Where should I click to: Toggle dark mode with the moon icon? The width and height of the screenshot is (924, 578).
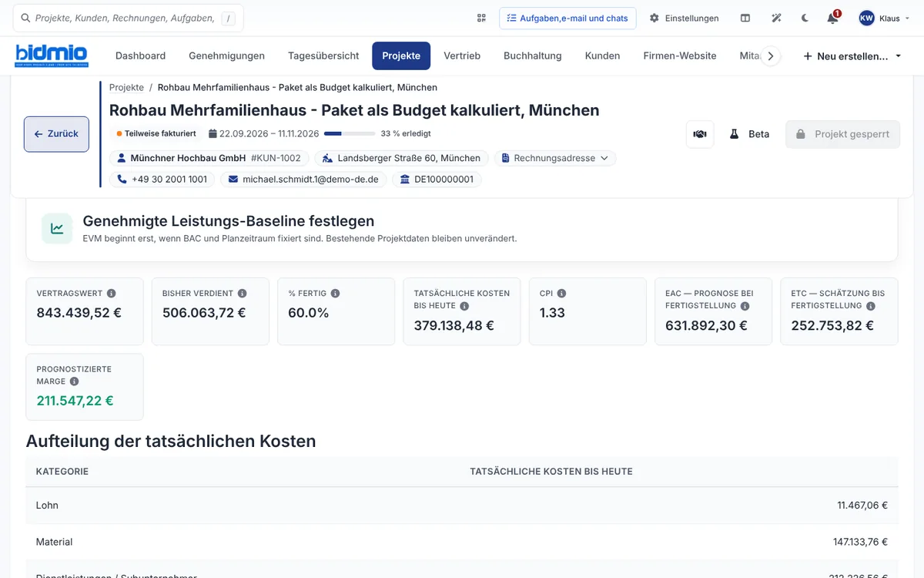click(805, 18)
